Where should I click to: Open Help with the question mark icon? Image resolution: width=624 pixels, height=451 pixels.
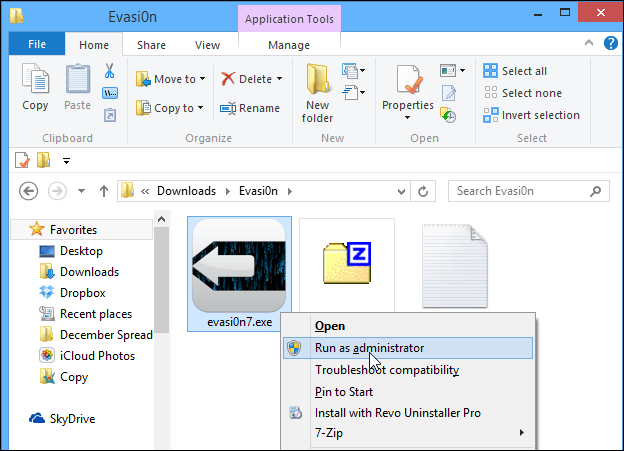click(610, 43)
